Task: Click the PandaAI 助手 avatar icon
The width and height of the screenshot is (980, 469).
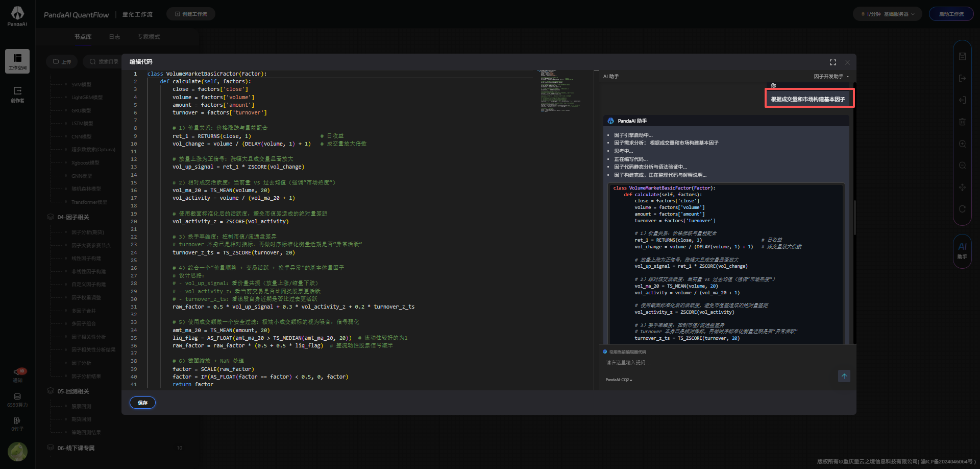Action: [610, 121]
